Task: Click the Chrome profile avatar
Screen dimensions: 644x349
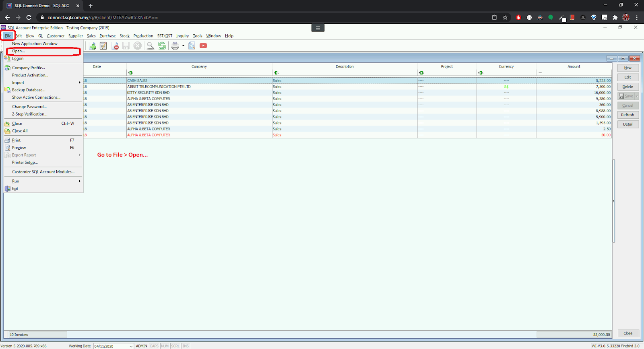Action: (626, 17)
